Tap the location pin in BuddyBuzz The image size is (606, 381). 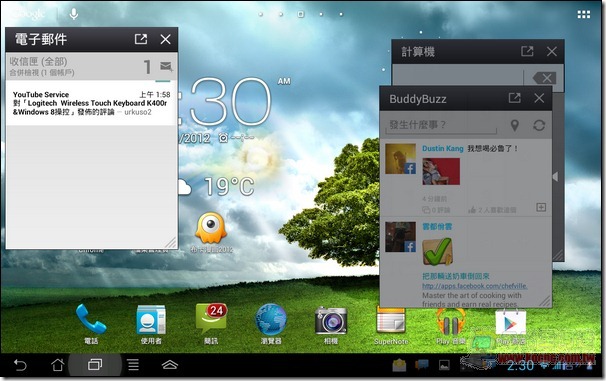514,125
